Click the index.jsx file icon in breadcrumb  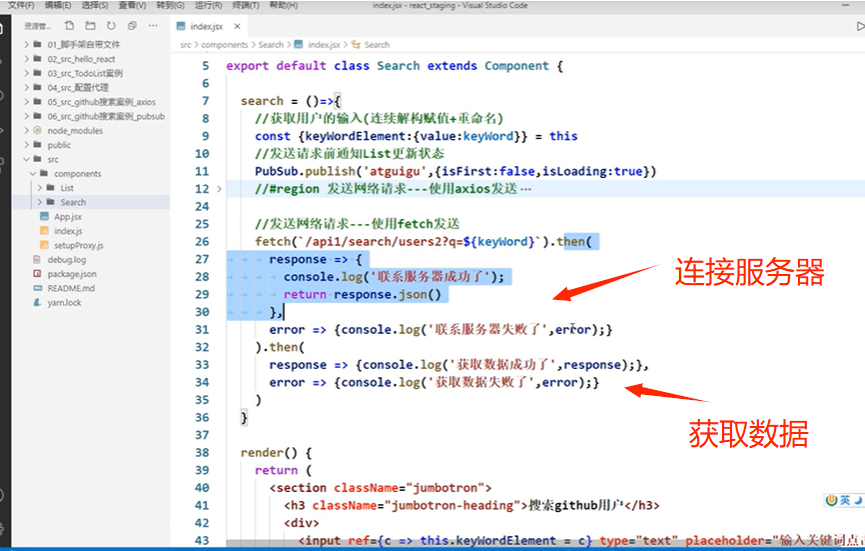click(298, 44)
